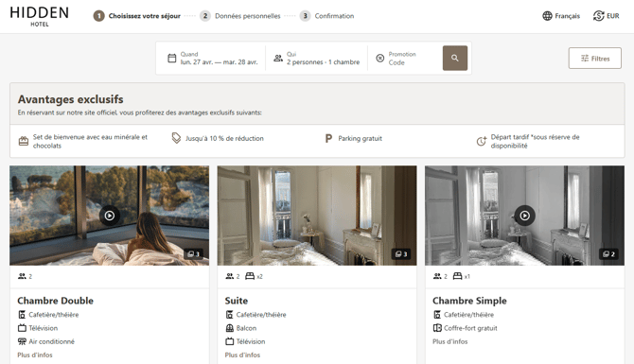Viewport: 634px width, 364px height.
Task: Click the Promotion Code input field
Action: 405,59
